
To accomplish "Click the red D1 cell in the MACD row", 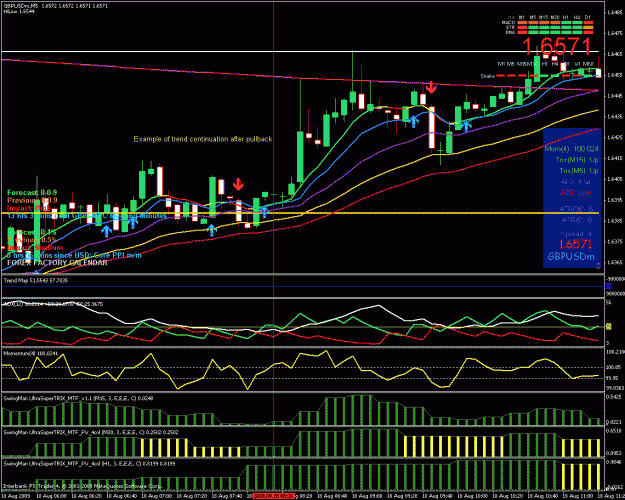I will (x=588, y=23).
